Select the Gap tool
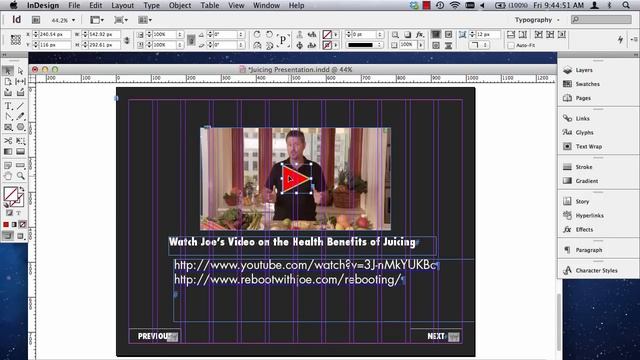 [x=20, y=82]
